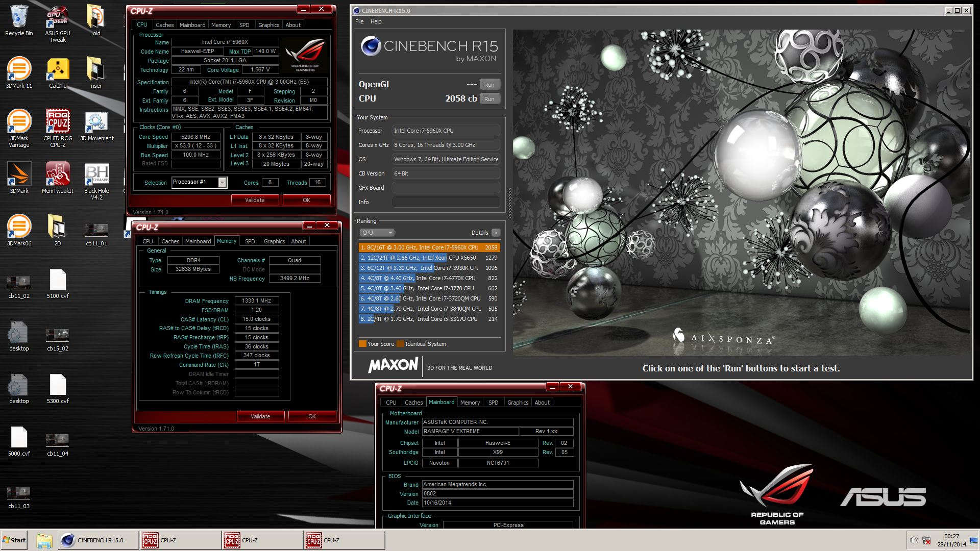Open the cb11_03 image file
This screenshot has height=551, width=980.
[x=19, y=497]
